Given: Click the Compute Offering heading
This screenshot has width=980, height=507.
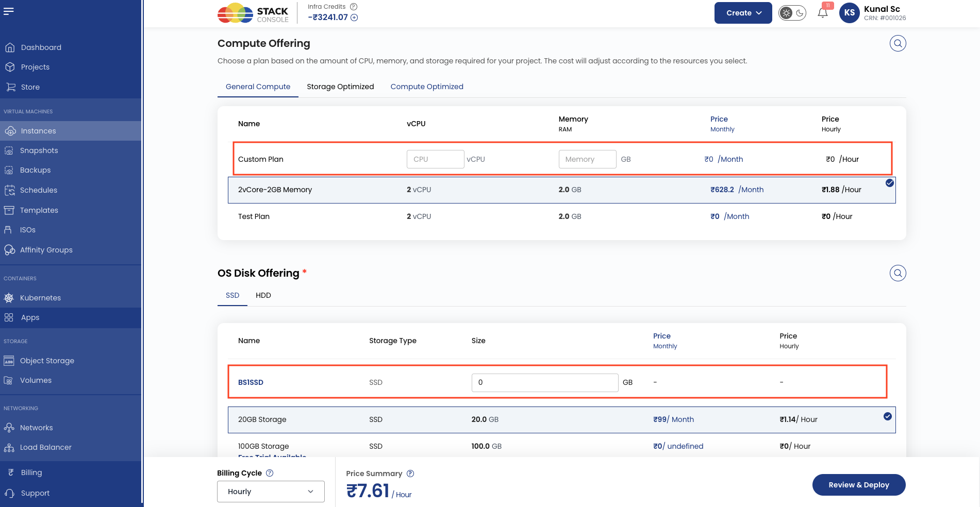Looking at the screenshot, I should click(x=264, y=43).
